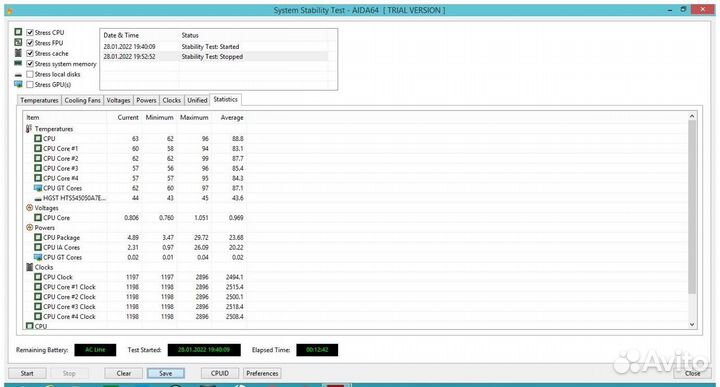Click the Powers group icon
720x387 pixels.
(x=29, y=227)
